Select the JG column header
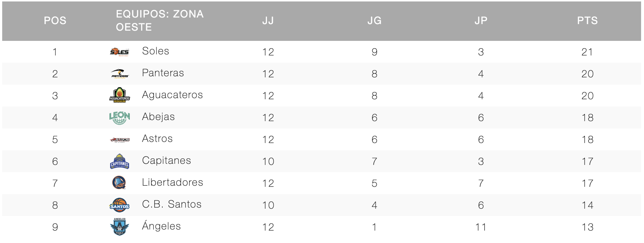 [x=375, y=20]
